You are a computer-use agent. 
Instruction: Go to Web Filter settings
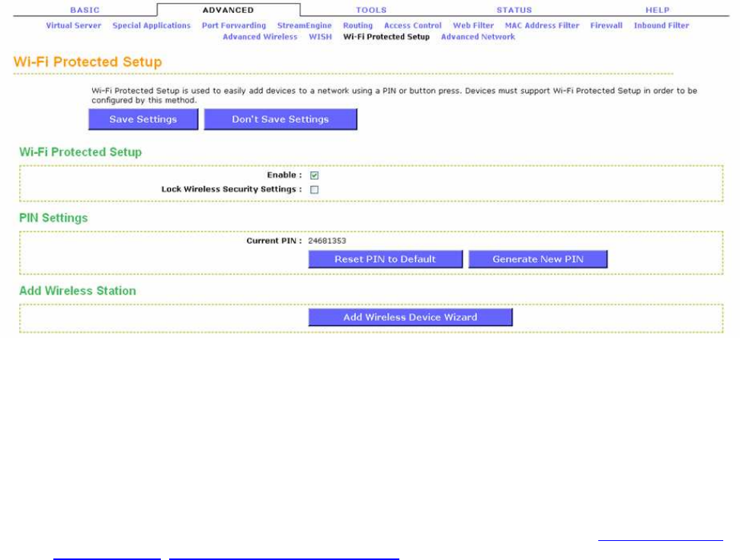tap(473, 25)
